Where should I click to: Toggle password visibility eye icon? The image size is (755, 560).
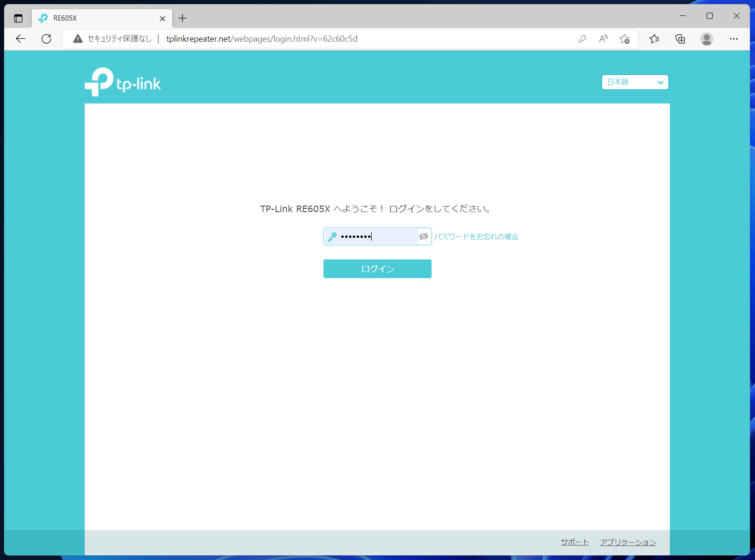424,236
